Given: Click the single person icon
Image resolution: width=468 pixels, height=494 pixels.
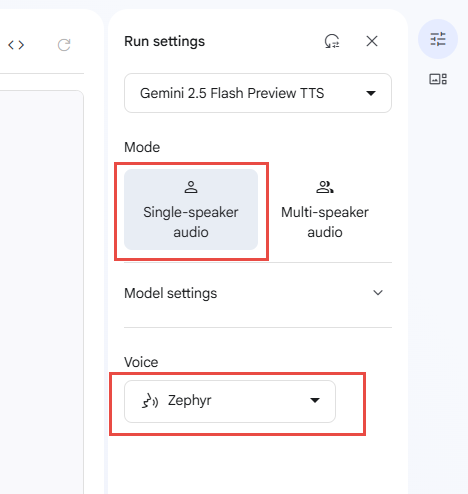Looking at the screenshot, I should 191,187.
